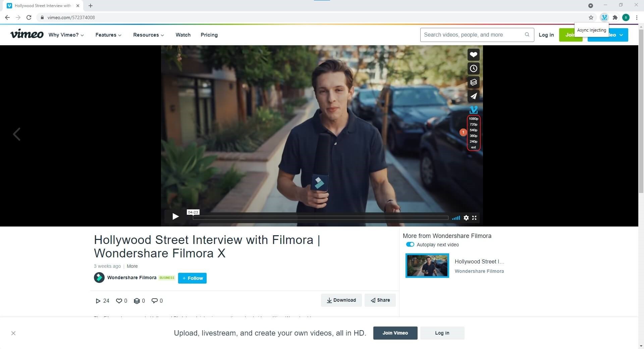Open Wondershare Filmora channel name link

(x=131, y=278)
